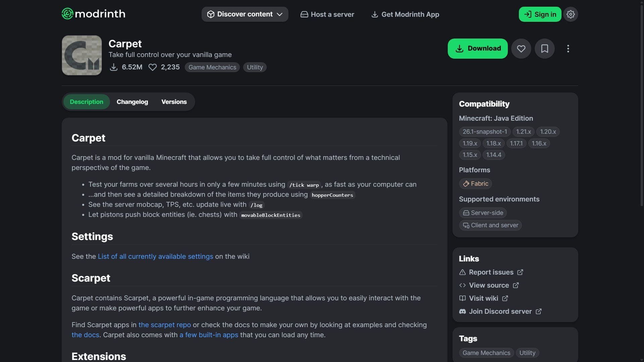Save Carpet using the bookmark icon
The image size is (644, 362).
[544, 49]
